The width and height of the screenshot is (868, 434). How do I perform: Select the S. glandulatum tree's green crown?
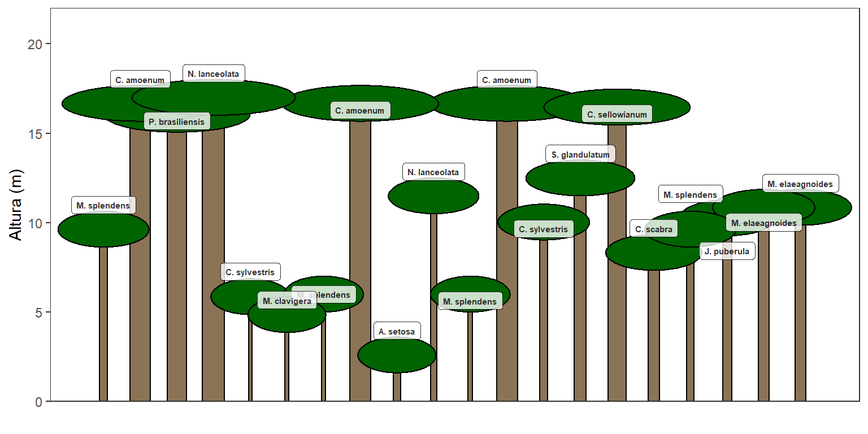(x=580, y=180)
